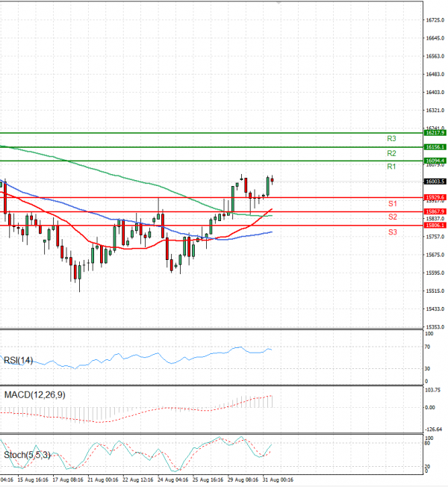Click the 15595.0 price axis value
The image size is (448, 487).
click(435, 273)
